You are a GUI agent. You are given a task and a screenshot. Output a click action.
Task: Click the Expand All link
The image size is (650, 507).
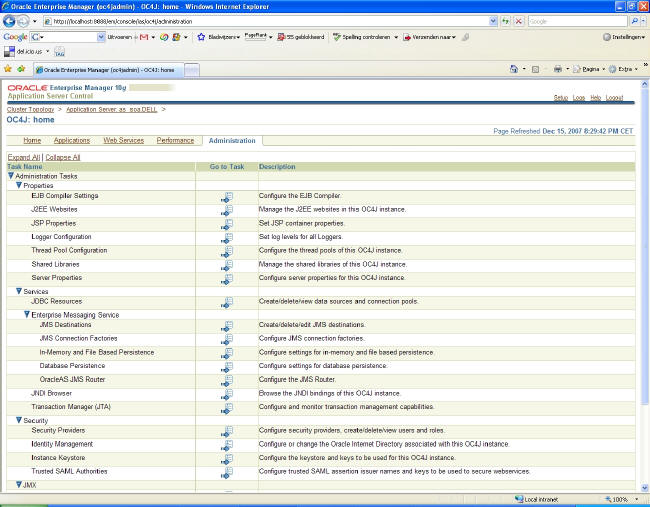point(24,157)
